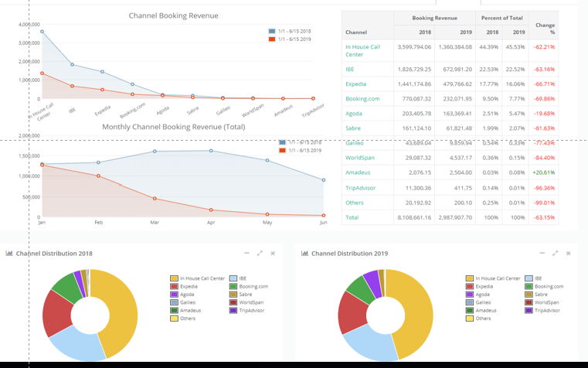This screenshot has width=588, height=368.
Task: Click the Channel column header in table
Action: [x=356, y=32]
